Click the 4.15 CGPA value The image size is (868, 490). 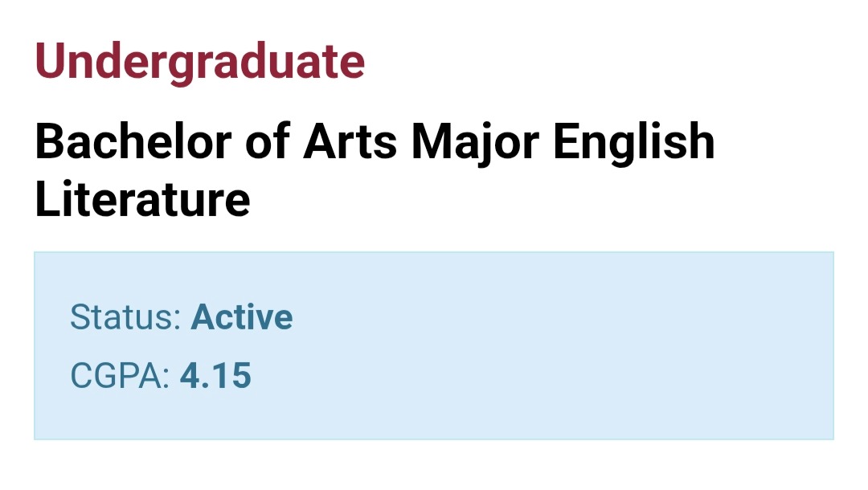216,375
